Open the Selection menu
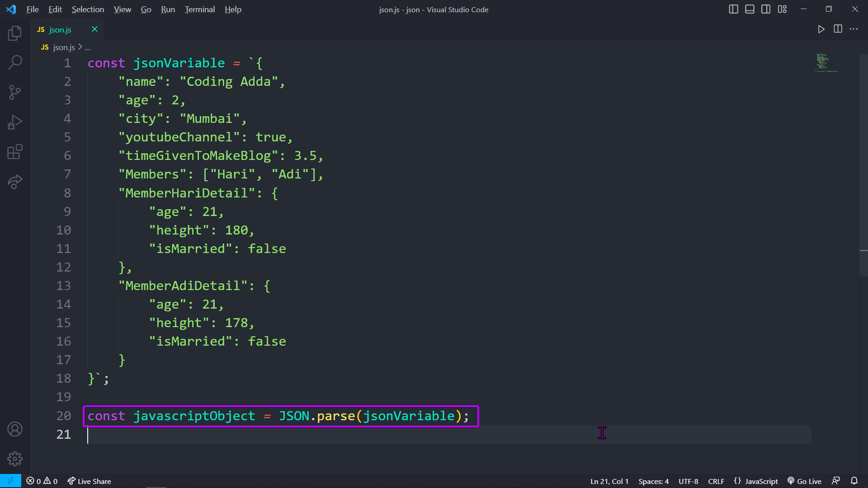Viewport: 868px width, 488px height. point(88,9)
